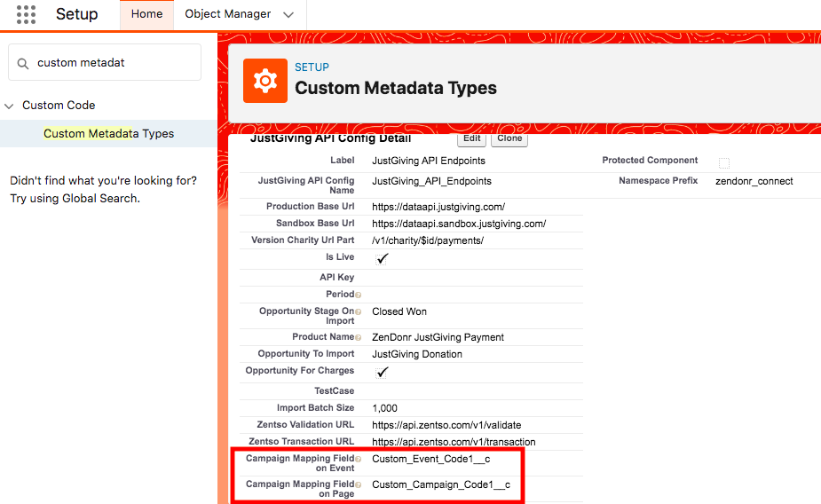The image size is (821, 504).
Task: Open the App Launcher grid icon
Action: pos(26,14)
